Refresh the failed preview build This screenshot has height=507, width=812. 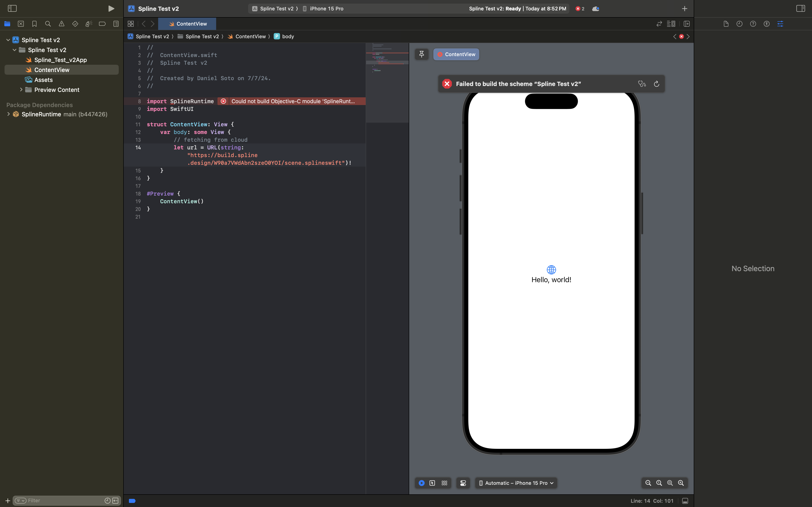pos(656,84)
